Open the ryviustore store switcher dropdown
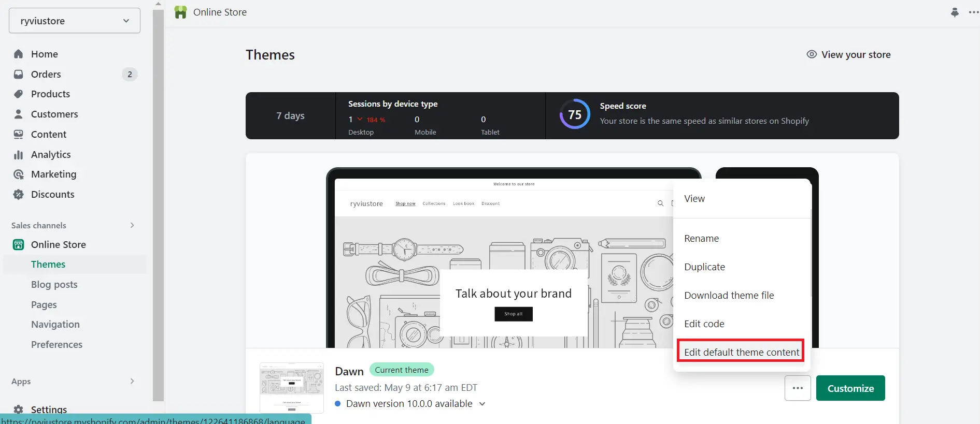This screenshot has width=980, height=424. 75,21
